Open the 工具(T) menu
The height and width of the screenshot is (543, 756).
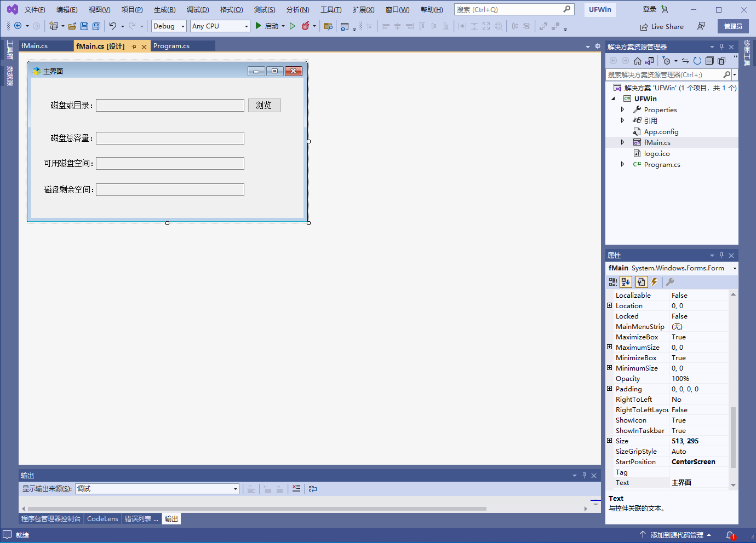pos(331,10)
